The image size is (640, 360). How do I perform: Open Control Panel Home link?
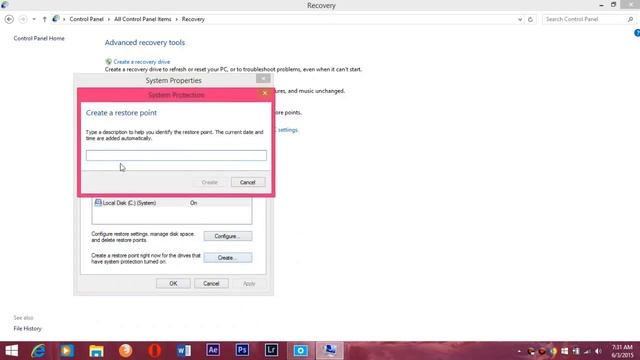click(x=39, y=38)
